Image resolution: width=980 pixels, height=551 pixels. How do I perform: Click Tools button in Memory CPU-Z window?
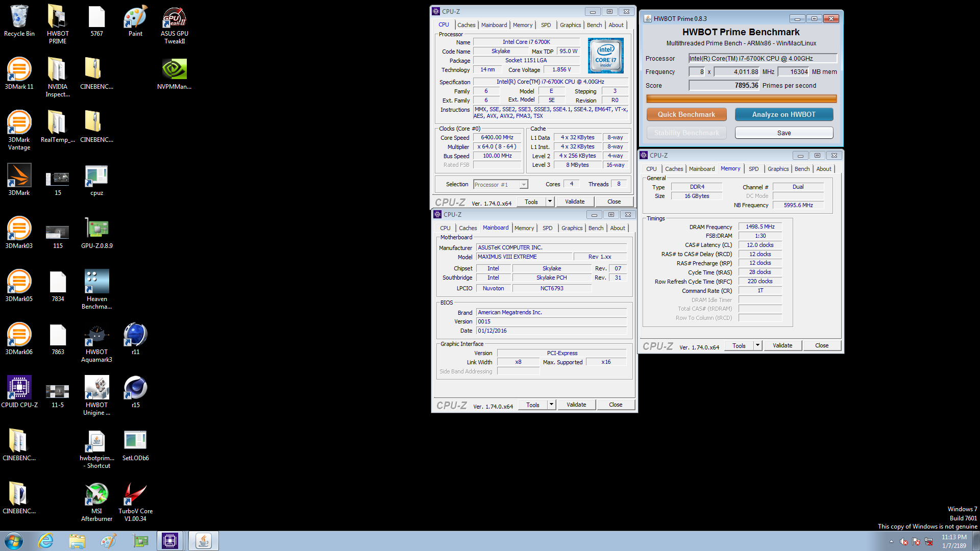coord(739,346)
